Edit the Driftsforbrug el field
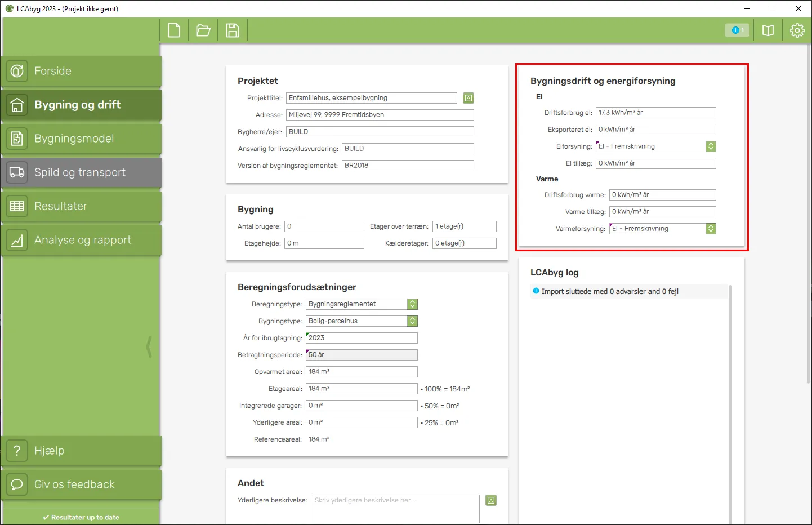The width and height of the screenshot is (812, 525). (x=656, y=113)
